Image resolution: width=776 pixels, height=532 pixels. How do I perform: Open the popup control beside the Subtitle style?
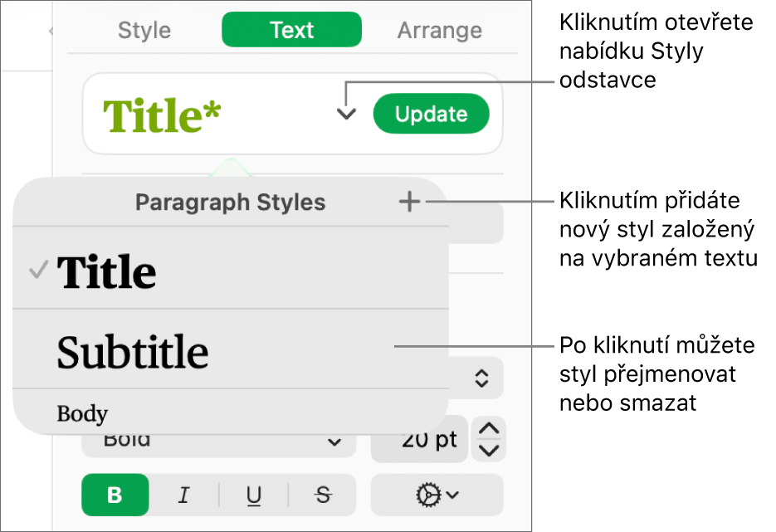tap(480, 378)
